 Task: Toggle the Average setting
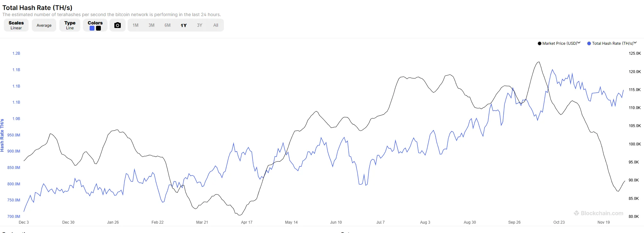(x=44, y=25)
